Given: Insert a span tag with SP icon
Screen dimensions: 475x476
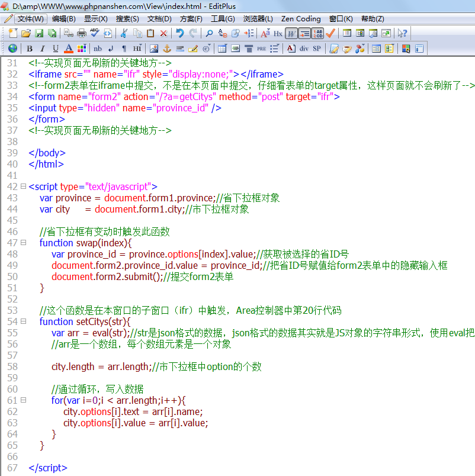Looking at the screenshot, I should pyautogui.click(x=317, y=49).
